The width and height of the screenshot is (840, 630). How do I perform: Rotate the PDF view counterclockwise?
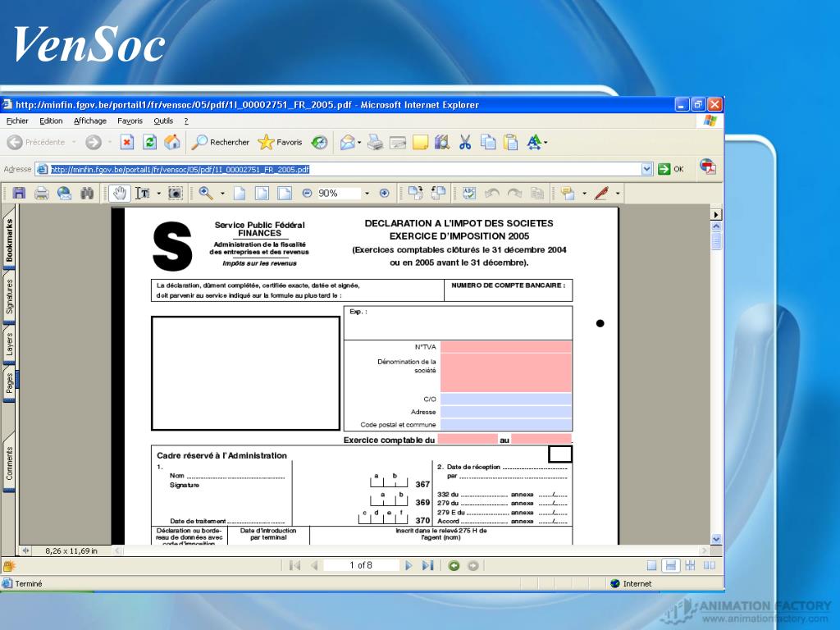[438, 193]
